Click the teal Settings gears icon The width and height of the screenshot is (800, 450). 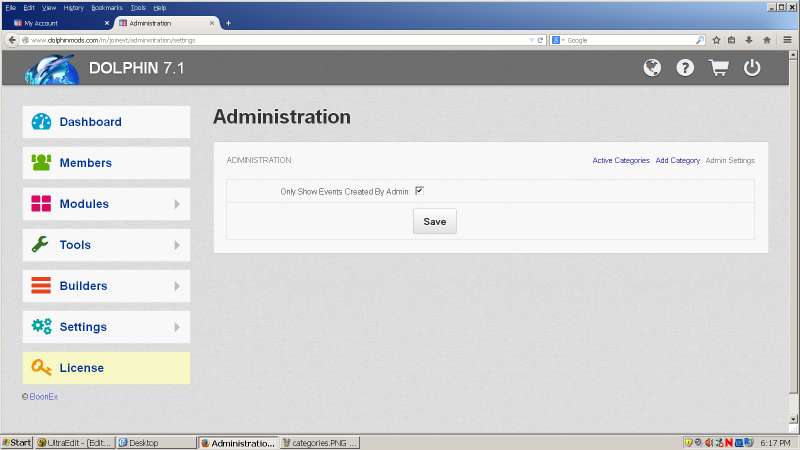click(41, 327)
